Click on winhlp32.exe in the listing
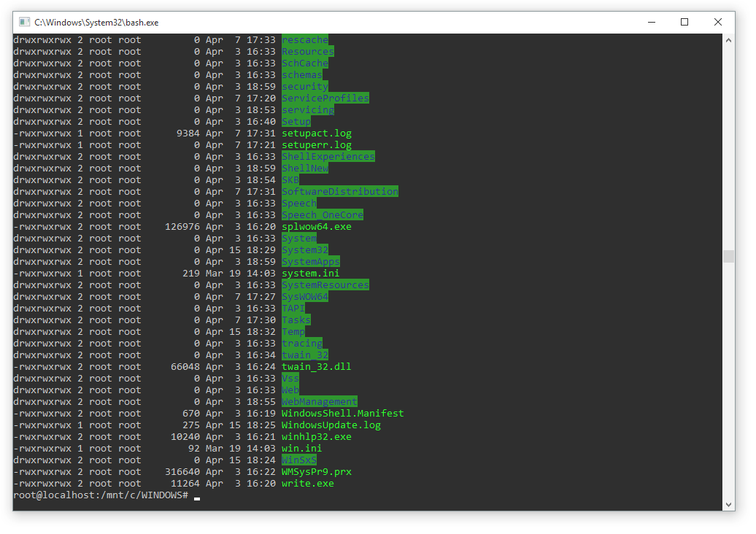The image size is (756, 534). click(317, 437)
